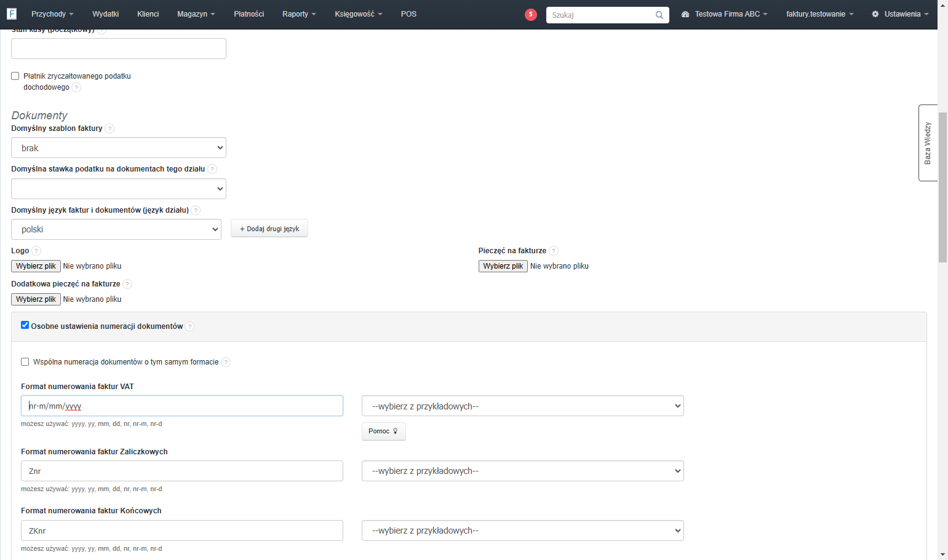Go to Klienci section
Screen dimensions: 948x560
148,14
